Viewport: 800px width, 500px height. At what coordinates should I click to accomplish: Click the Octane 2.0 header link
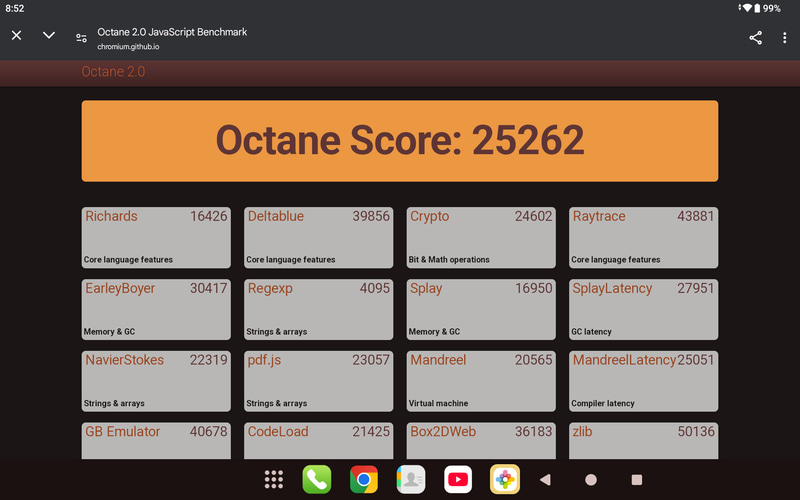113,71
